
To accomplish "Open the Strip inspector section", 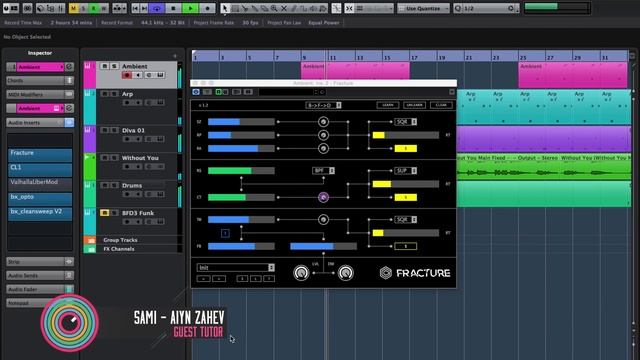I will pos(40,262).
